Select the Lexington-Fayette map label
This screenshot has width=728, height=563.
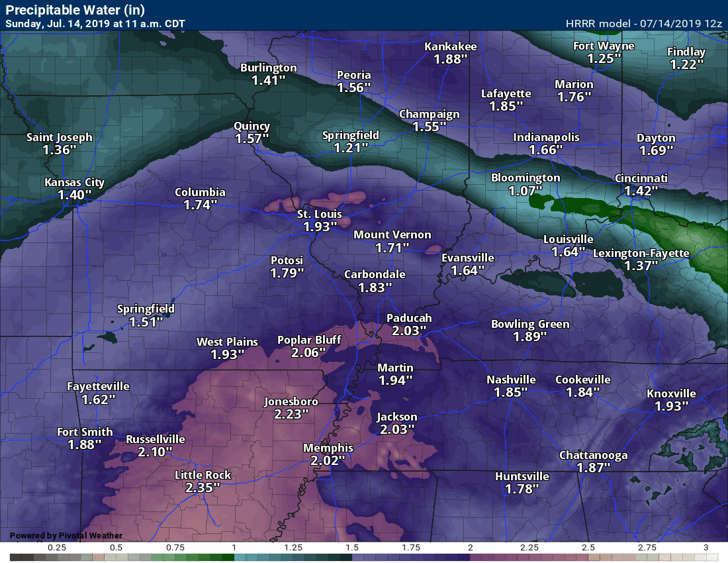point(641,254)
